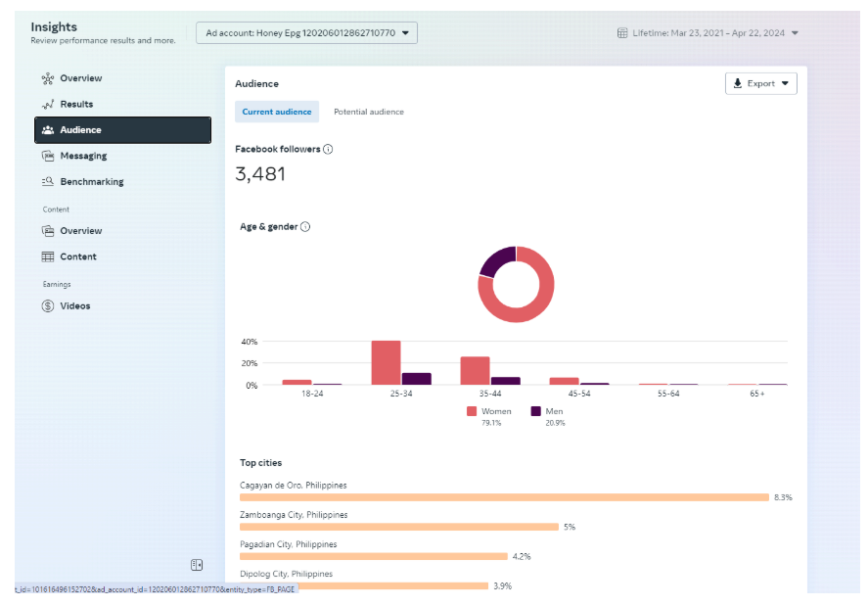Click the Overview network icon in sidebar
The width and height of the screenshot is (868, 606).
(48, 78)
